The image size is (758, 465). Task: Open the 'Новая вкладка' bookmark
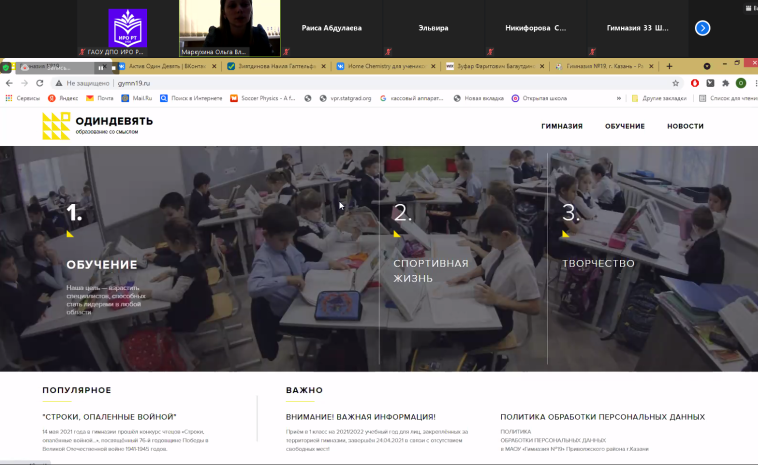pyautogui.click(x=479, y=98)
